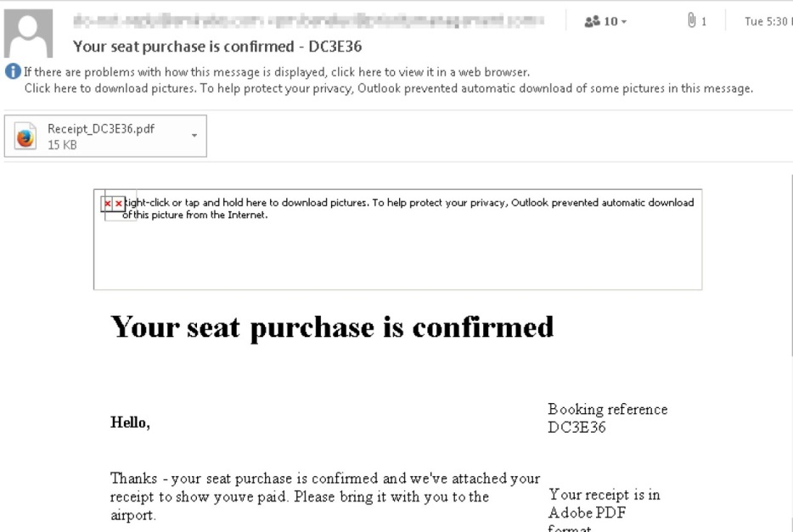Click the recipients people icon

coord(593,21)
